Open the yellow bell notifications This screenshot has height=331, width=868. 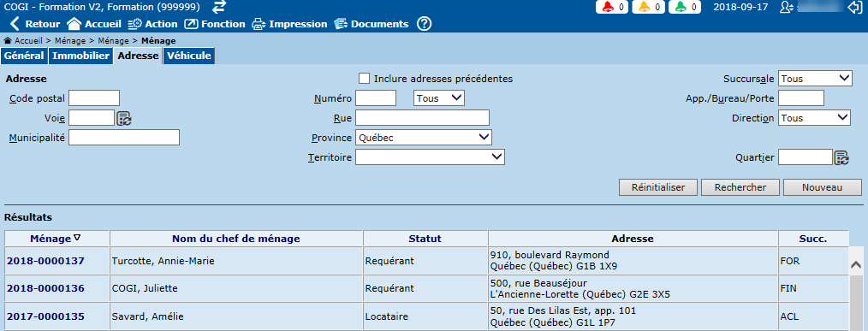tap(648, 7)
